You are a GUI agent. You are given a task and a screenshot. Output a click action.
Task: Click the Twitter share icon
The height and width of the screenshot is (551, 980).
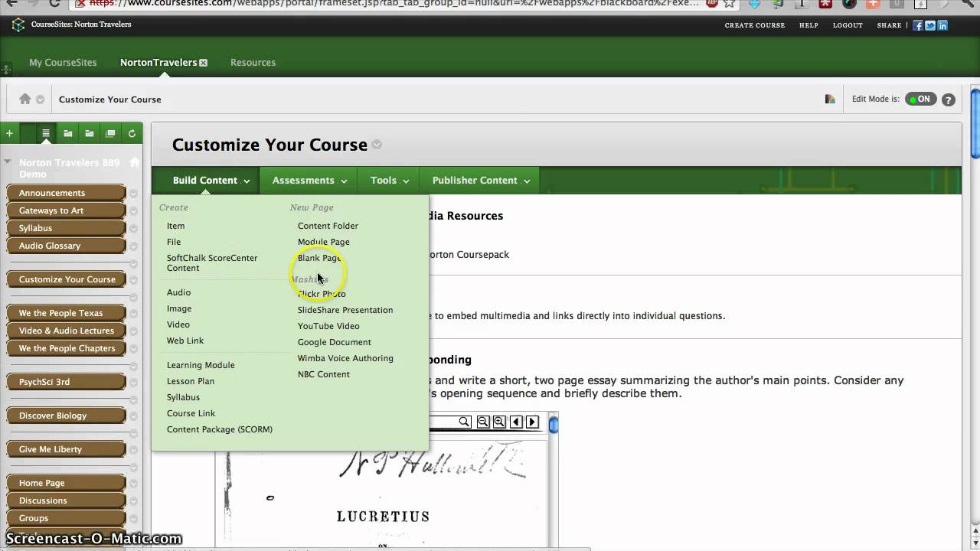pyautogui.click(x=930, y=25)
